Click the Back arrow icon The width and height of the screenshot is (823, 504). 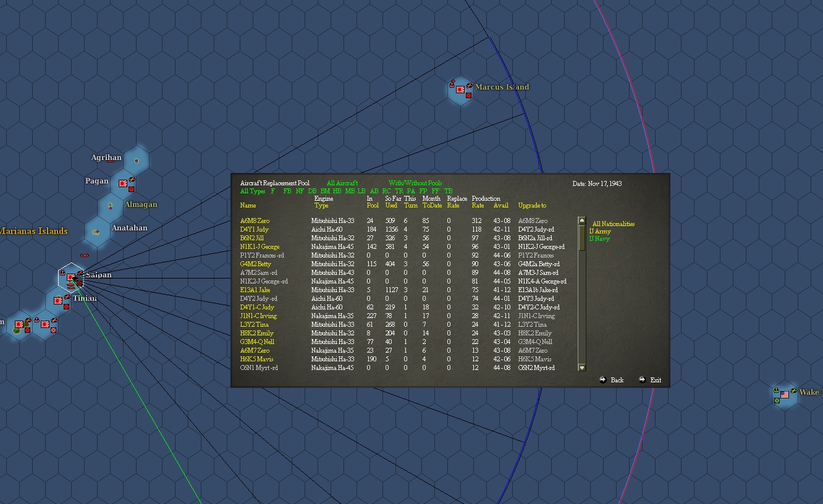coord(603,380)
